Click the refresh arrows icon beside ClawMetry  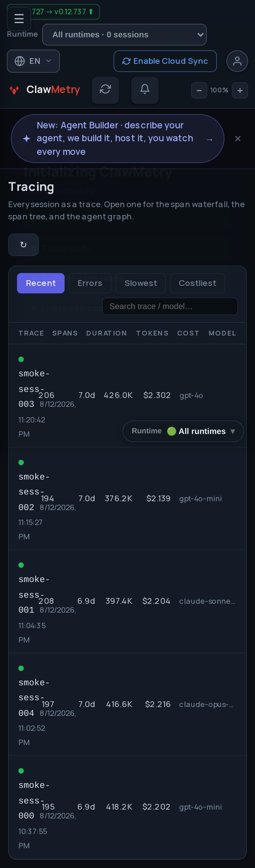point(105,90)
